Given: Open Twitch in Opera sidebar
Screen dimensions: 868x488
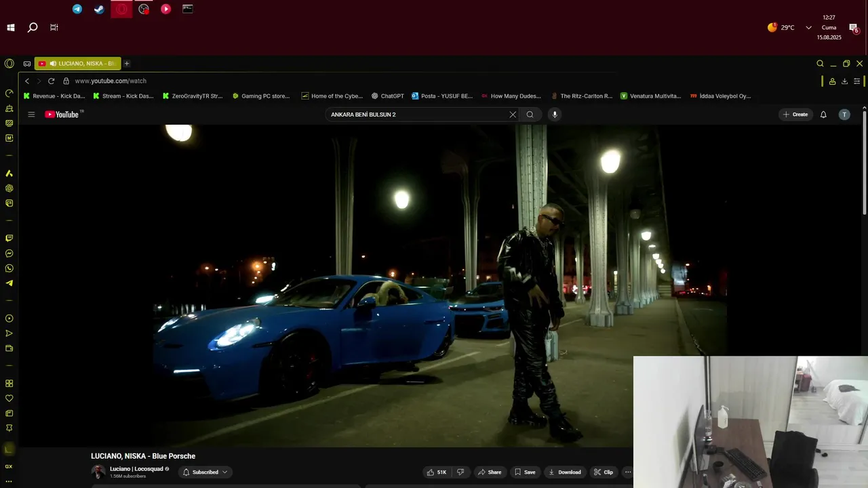Looking at the screenshot, I should [x=9, y=239].
